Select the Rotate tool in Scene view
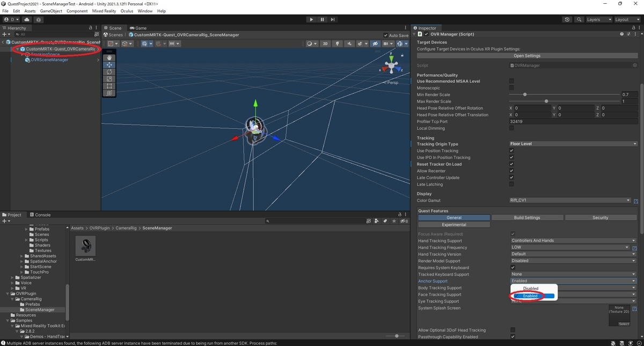The height and width of the screenshot is (346, 644). 109,71
